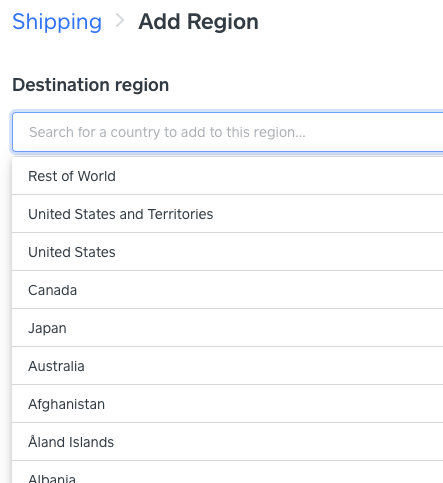This screenshot has height=483, width=443.
Task: Select the partially visible Albania option
Action: [228, 472]
